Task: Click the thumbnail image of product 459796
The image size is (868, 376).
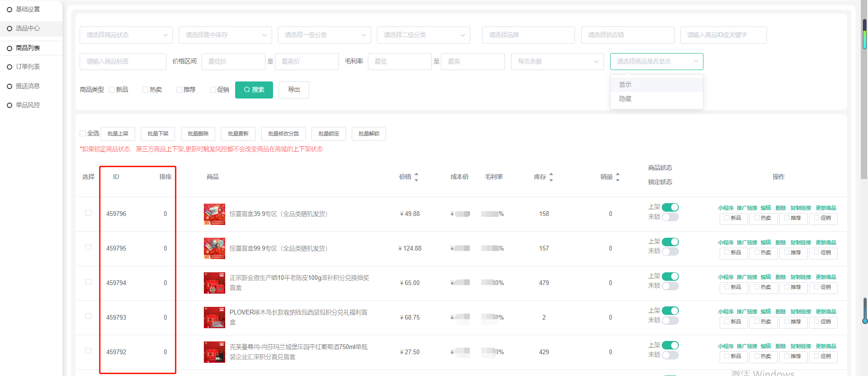Action: point(214,214)
